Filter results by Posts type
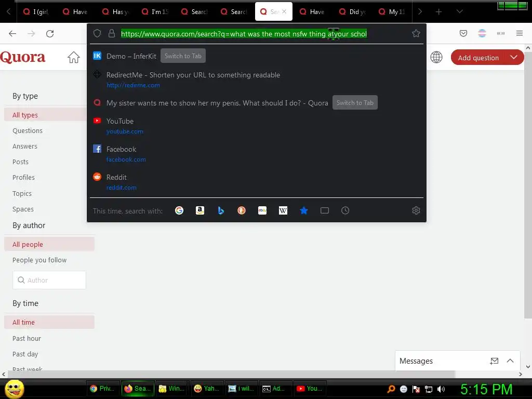This screenshot has height=399, width=532. (20, 162)
